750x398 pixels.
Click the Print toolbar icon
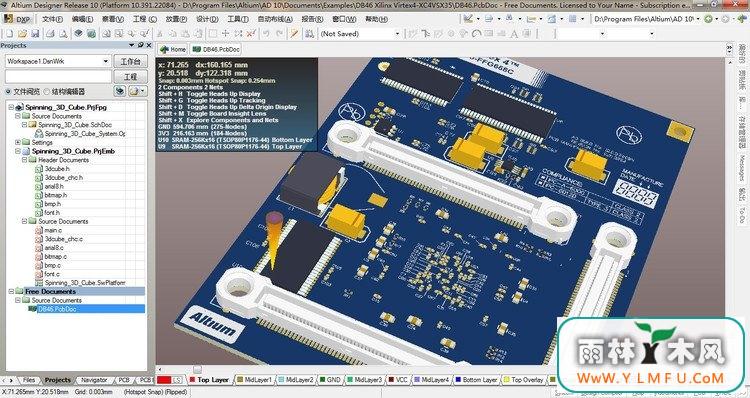click(50, 34)
